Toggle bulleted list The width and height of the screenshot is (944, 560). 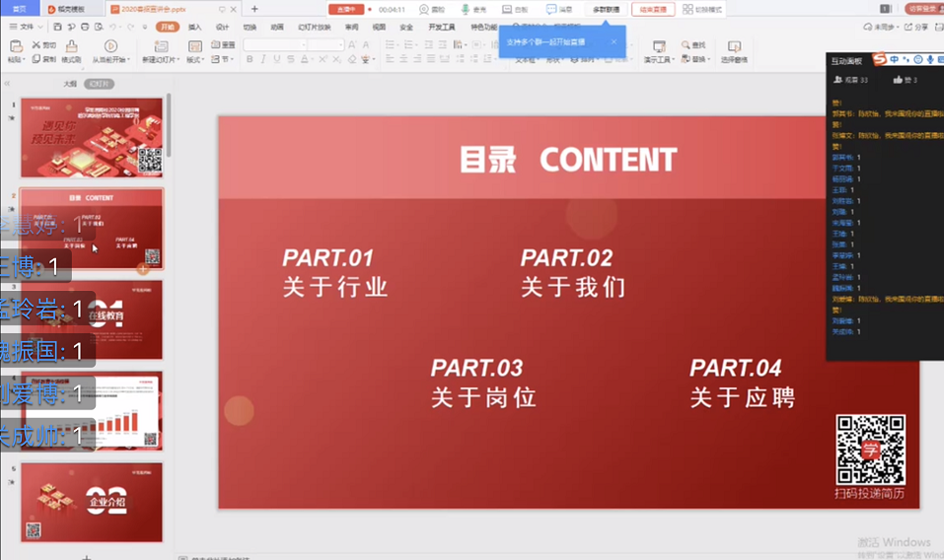pyautogui.click(x=392, y=45)
